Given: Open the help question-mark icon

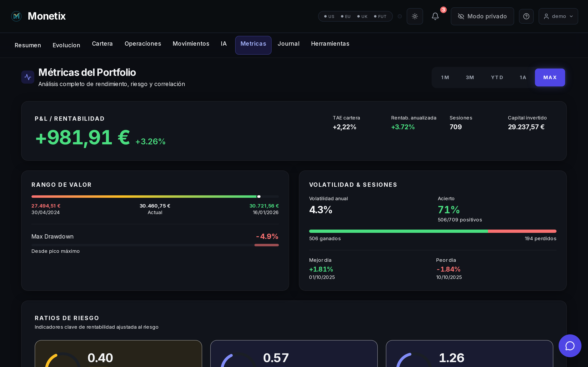Looking at the screenshot, I should (526, 16).
